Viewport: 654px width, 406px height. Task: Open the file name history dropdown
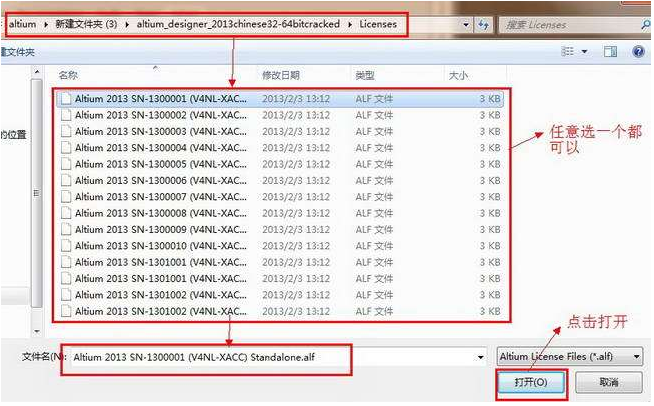[x=480, y=357]
